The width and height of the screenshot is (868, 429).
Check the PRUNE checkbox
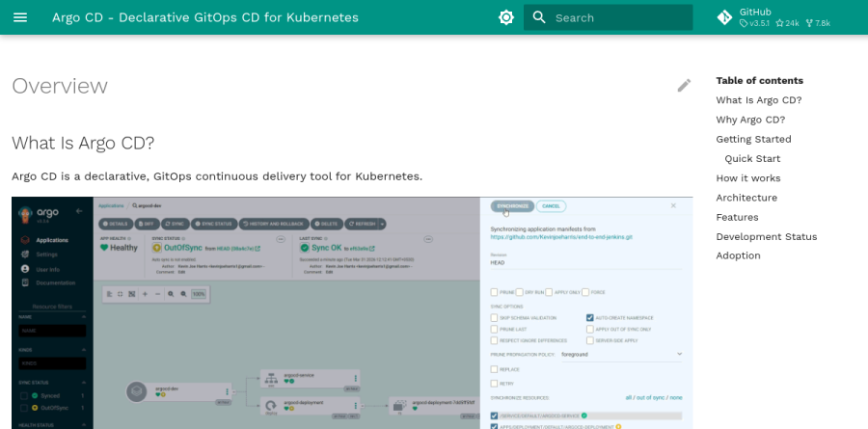(494, 292)
